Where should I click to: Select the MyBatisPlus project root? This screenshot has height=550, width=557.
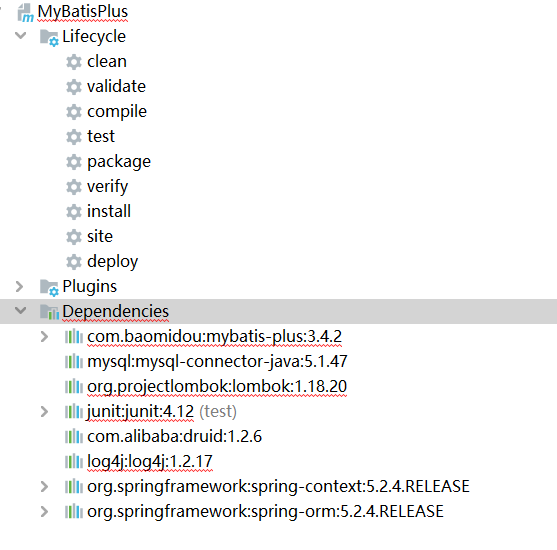click(x=83, y=12)
